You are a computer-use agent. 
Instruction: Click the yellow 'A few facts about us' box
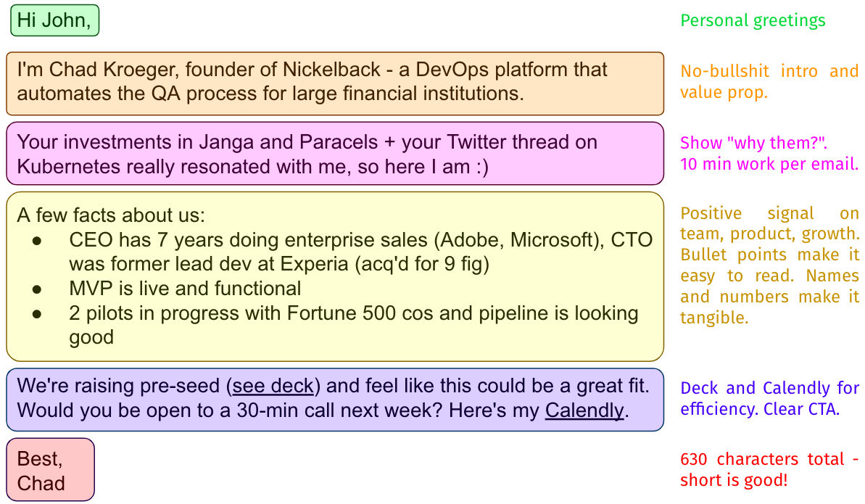click(x=335, y=276)
